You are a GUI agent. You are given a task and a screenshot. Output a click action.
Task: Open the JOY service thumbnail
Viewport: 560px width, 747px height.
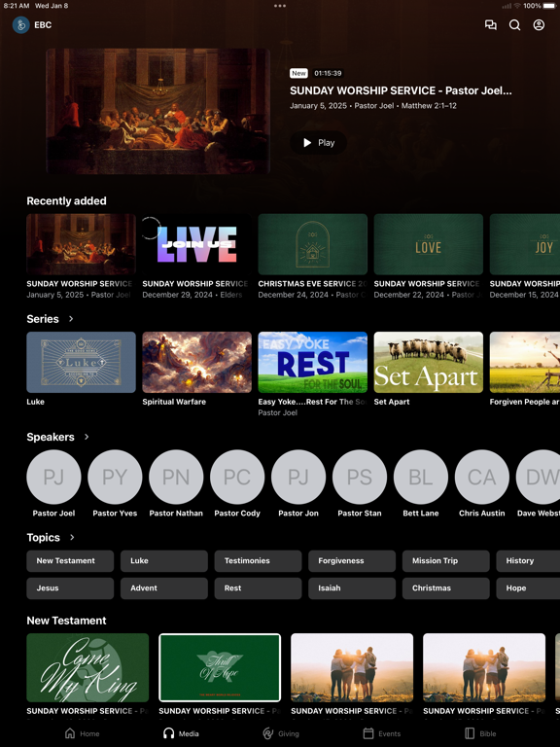(525, 244)
